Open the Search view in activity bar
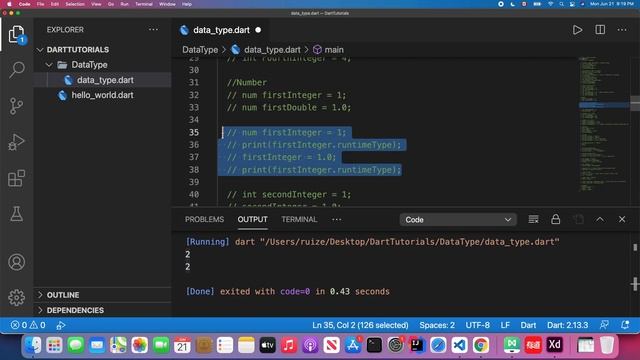Viewport: 640px width, 360px height. 16,70
